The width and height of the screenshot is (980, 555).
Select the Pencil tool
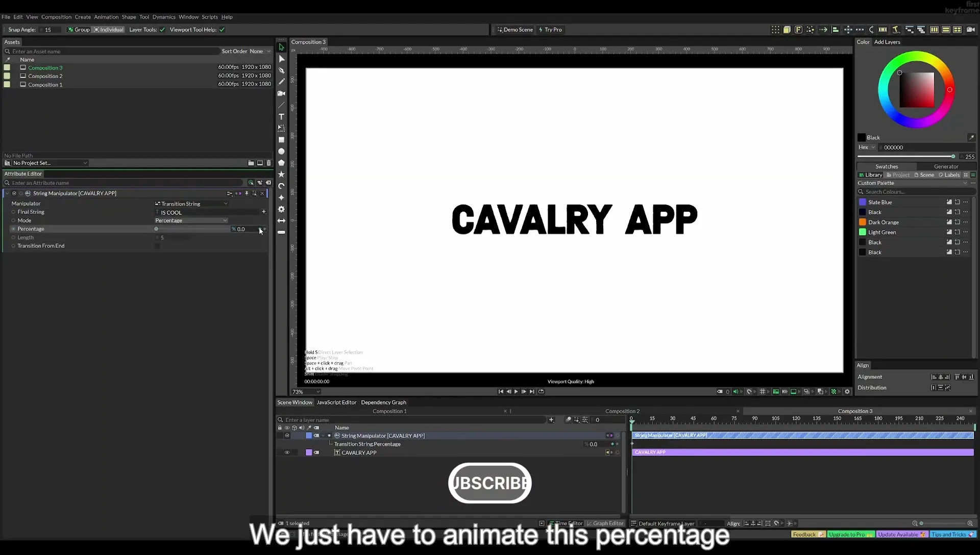coord(281,82)
